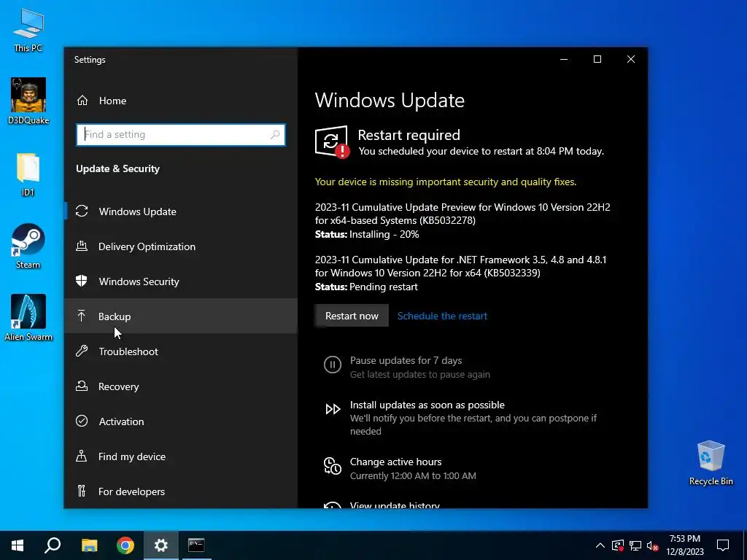Open View update history
747x560 pixels.
click(x=395, y=505)
